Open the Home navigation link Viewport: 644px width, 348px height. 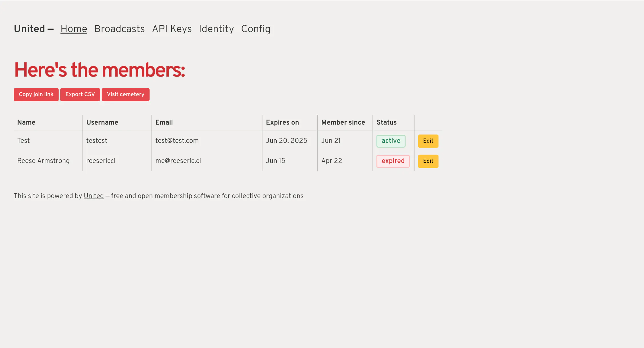click(74, 29)
